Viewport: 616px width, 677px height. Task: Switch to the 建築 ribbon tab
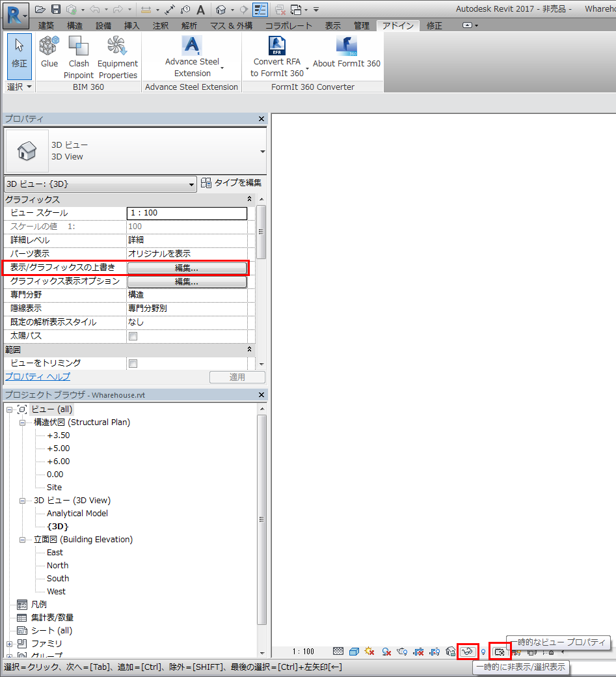click(46, 25)
